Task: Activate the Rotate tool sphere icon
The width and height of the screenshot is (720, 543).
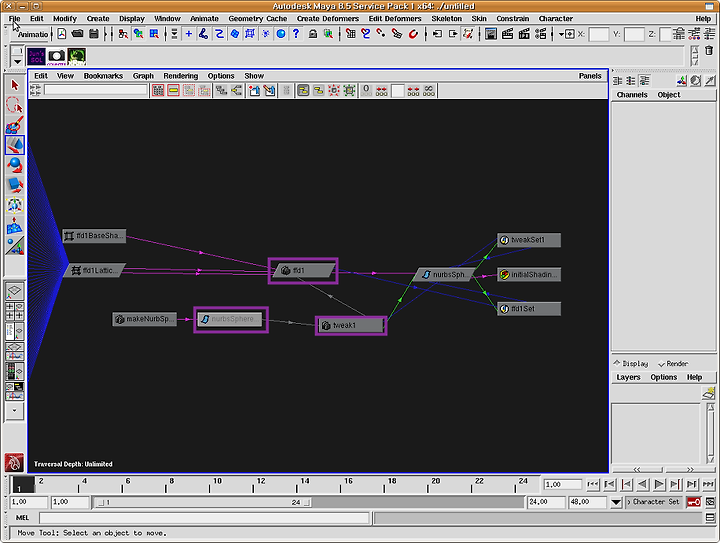Action: 15,165
